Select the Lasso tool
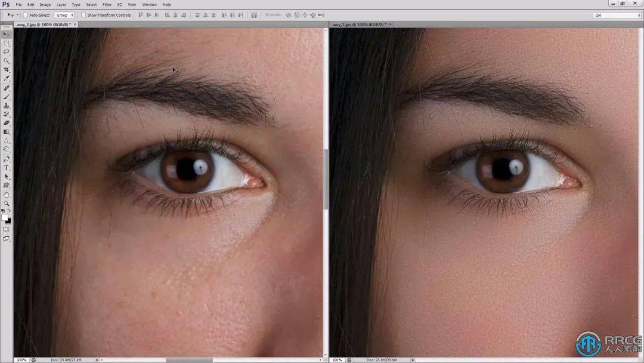 (x=7, y=52)
